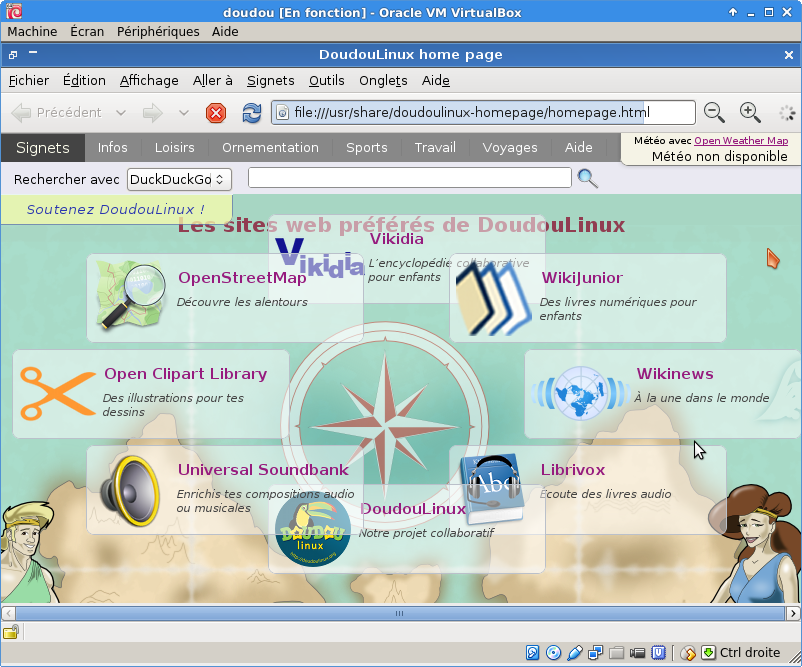Viewport: 802px width, 667px height.
Task: Open VirtualBox Écran menu
Action: point(87,32)
